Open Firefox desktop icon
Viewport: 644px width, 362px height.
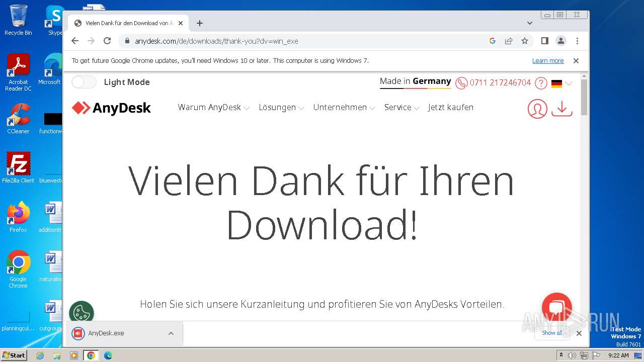[18, 217]
